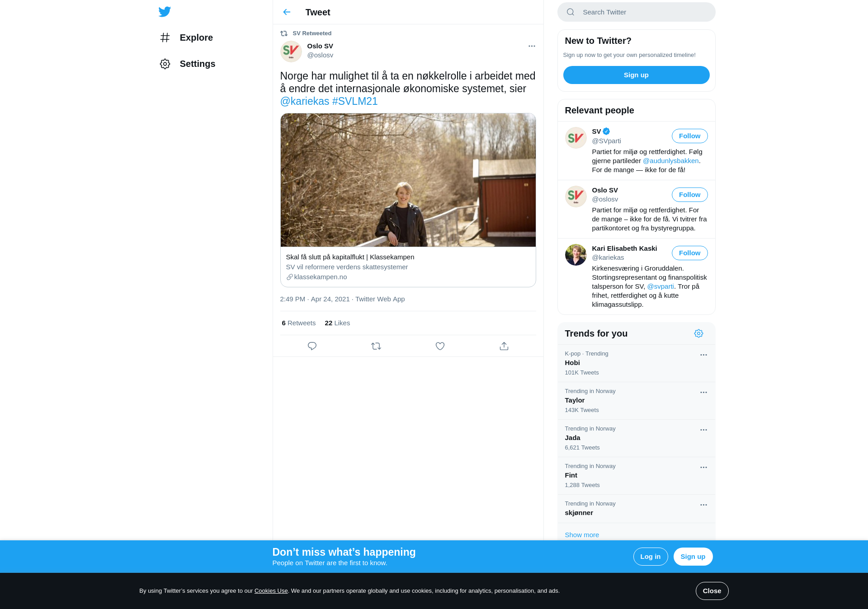
Task: Like the tweet with heart icon
Action: point(440,346)
